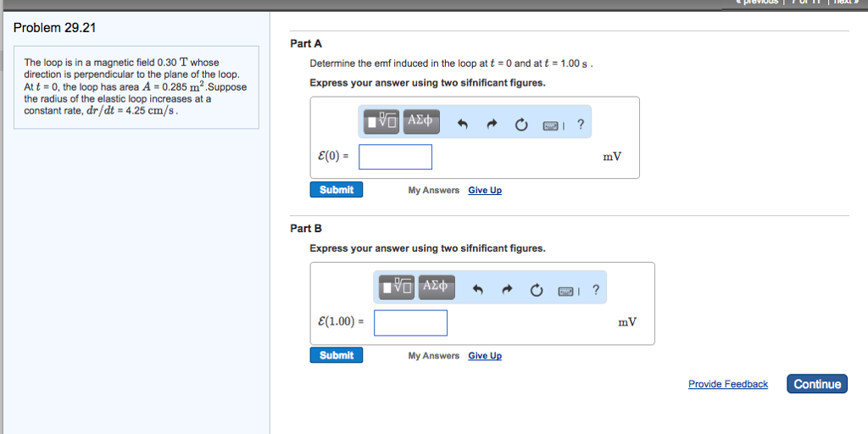Undo last entry in Part B toolbar
The width and height of the screenshot is (868, 434).
478,290
